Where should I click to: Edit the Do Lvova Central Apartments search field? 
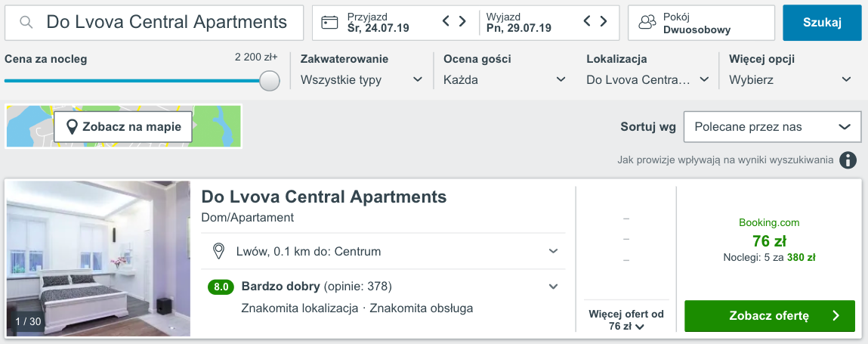click(154, 23)
